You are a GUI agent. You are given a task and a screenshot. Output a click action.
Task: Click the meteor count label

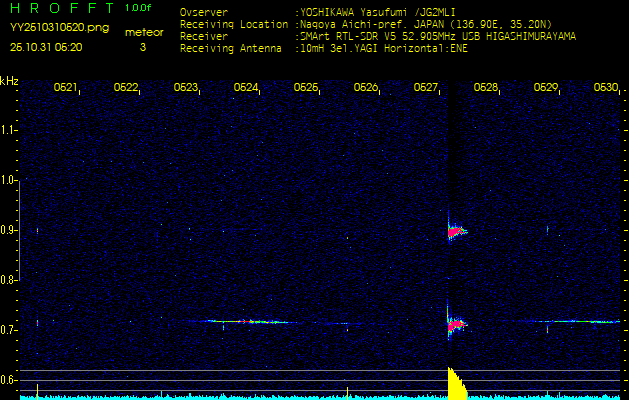pos(143,33)
